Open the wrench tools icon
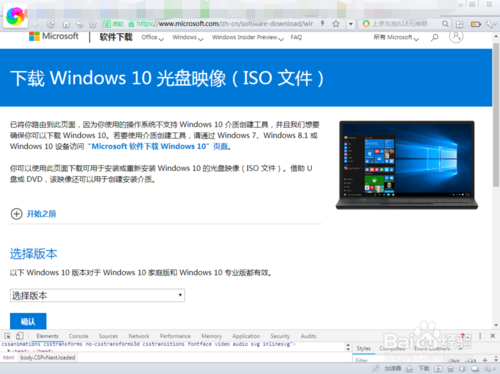 [490, 24]
